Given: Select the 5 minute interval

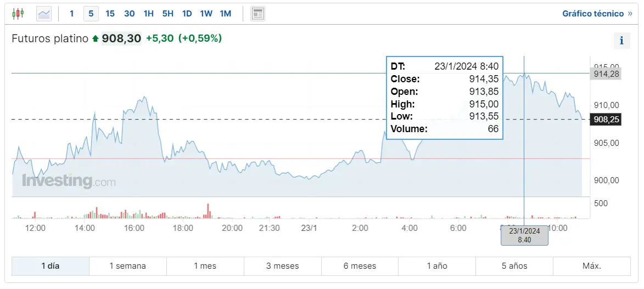Looking at the screenshot, I should (91, 14).
